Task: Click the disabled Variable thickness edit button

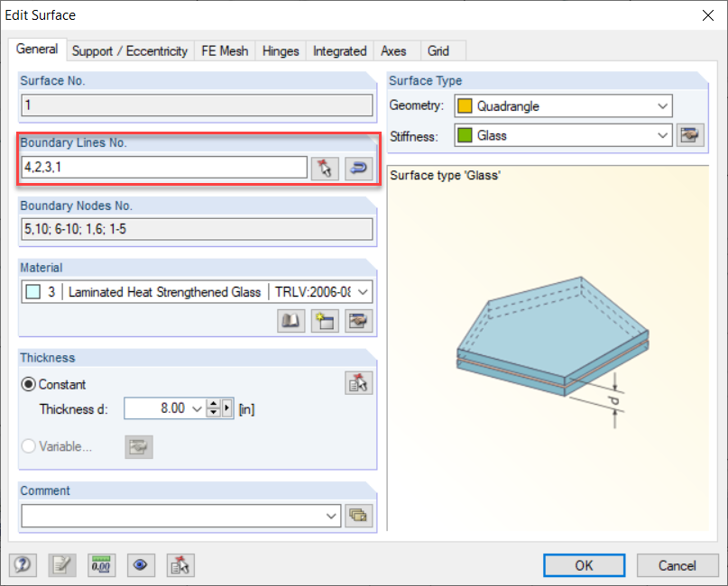Action: tap(139, 447)
